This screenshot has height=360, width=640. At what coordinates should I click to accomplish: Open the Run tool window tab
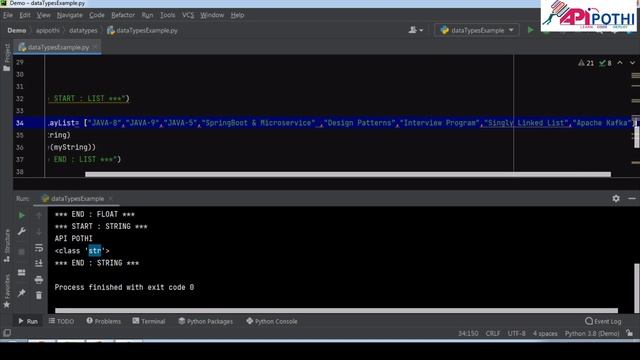coord(28,321)
